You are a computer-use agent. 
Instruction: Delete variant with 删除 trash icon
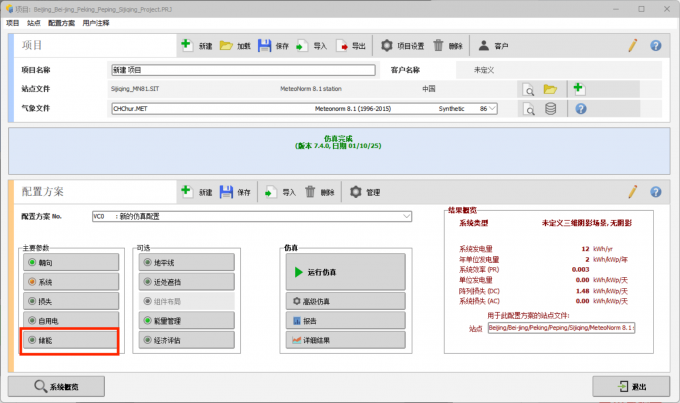pos(310,191)
